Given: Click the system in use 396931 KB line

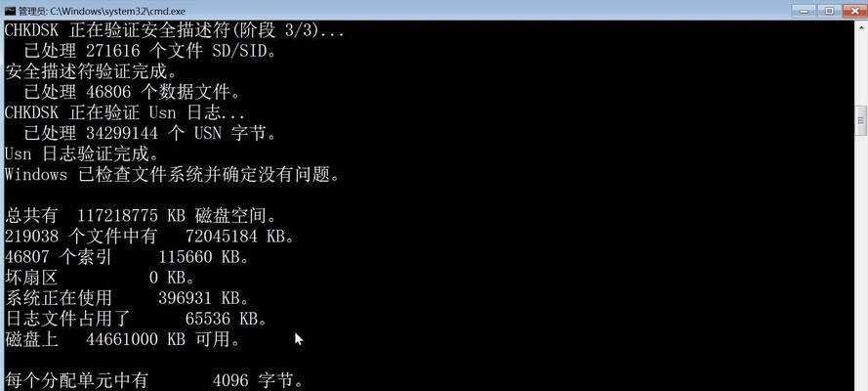Looking at the screenshot, I should point(127,298).
